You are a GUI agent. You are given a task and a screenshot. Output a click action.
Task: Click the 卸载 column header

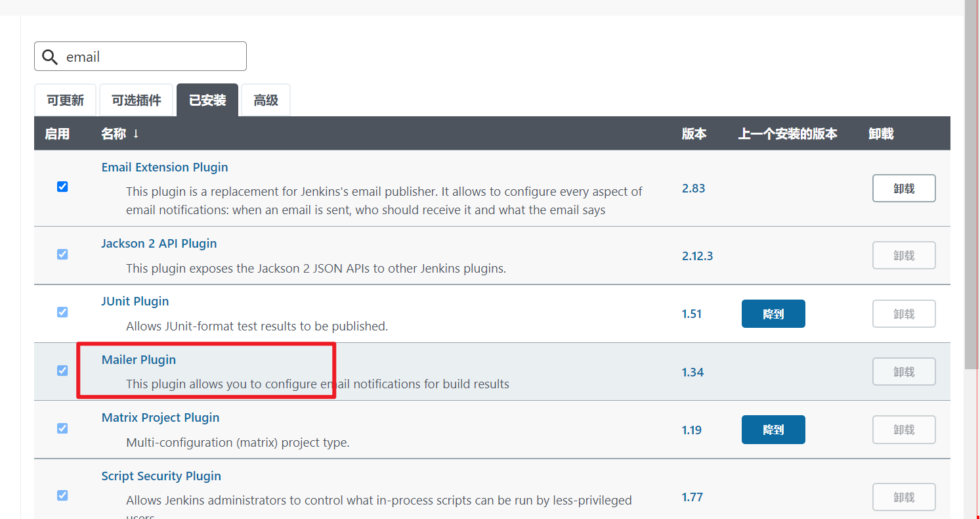pos(881,134)
